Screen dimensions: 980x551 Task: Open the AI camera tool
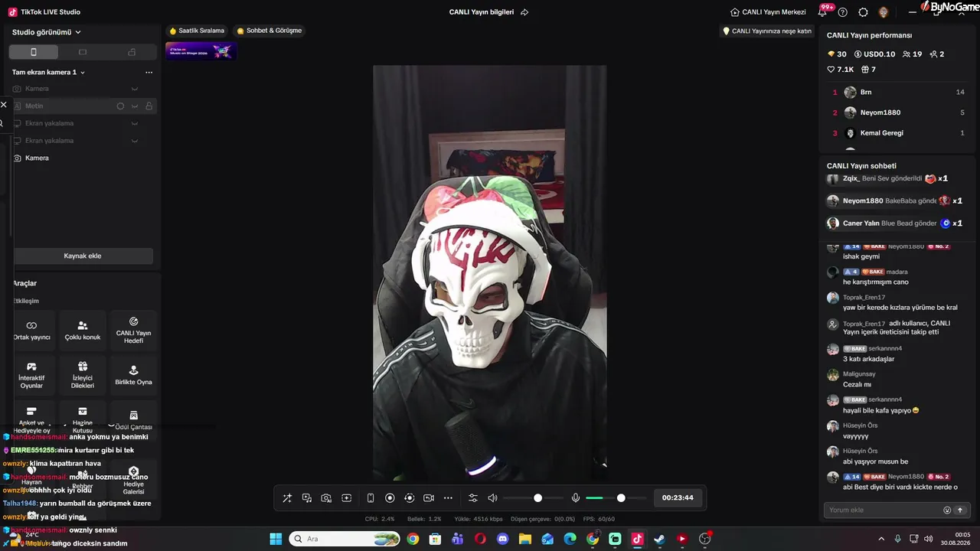[326, 498]
